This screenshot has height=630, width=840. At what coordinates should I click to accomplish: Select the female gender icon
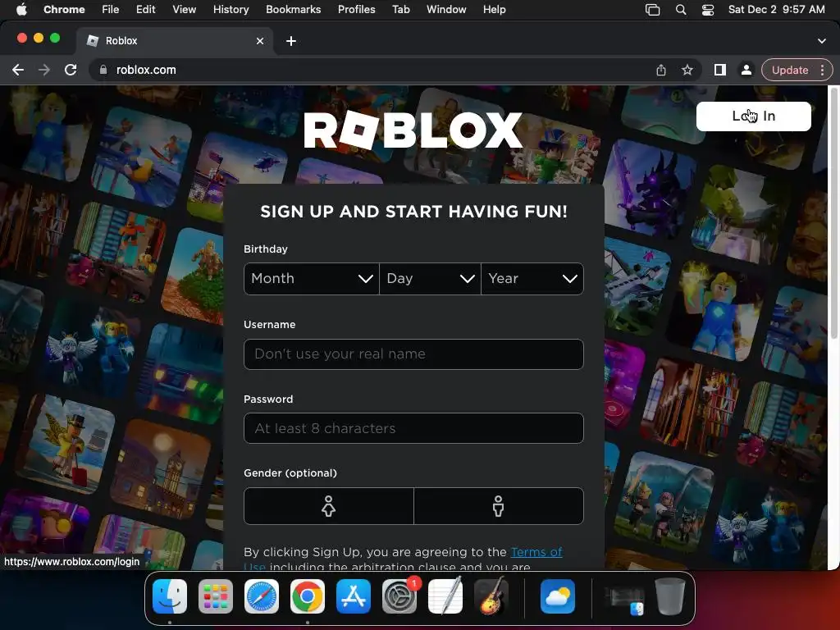pyautogui.click(x=328, y=505)
